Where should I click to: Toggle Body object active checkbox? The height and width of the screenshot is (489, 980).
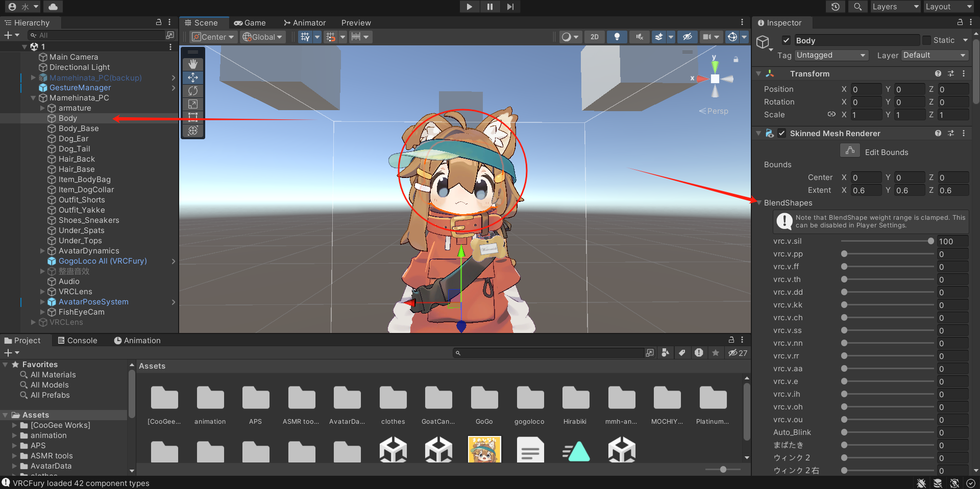tap(787, 40)
